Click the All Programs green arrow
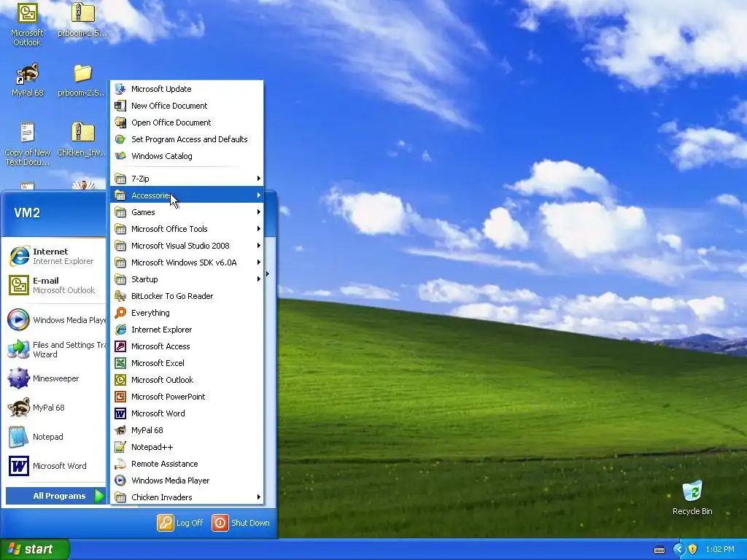Viewport: 747px width, 560px height. 99,496
